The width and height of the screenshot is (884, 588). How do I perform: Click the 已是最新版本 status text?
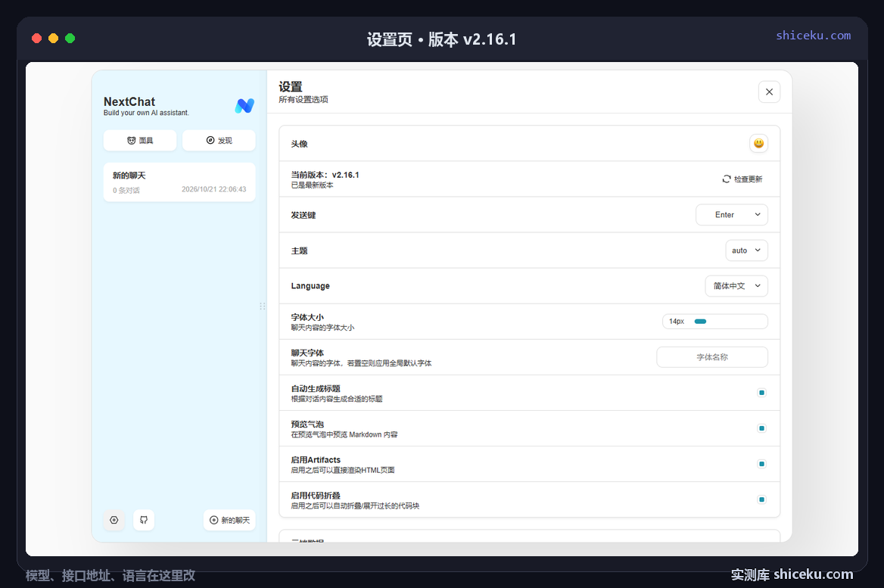pyautogui.click(x=312, y=185)
